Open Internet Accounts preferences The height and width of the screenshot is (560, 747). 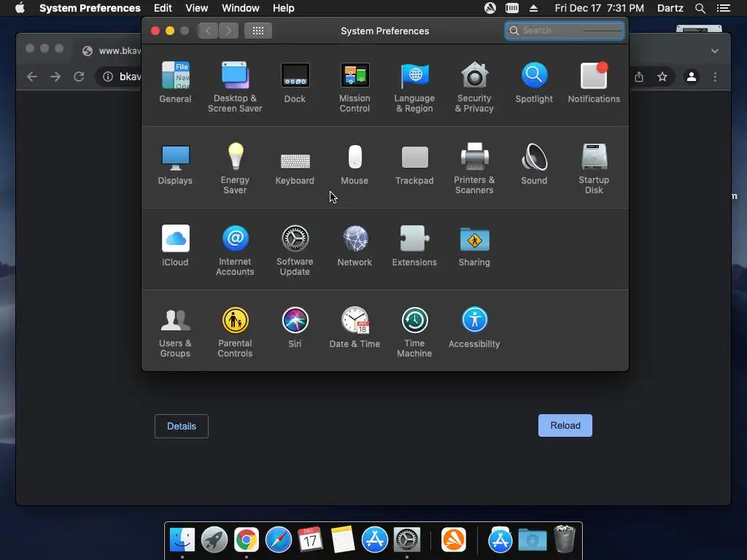[235, 251]
